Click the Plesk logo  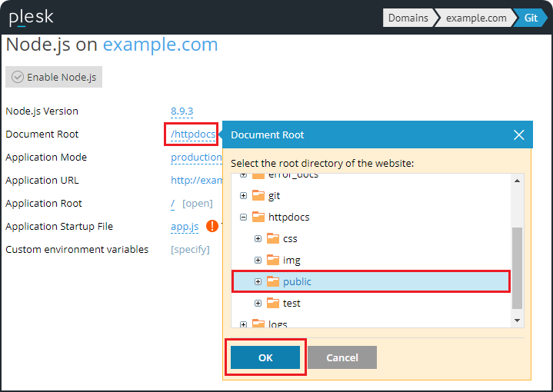(31, 18)
